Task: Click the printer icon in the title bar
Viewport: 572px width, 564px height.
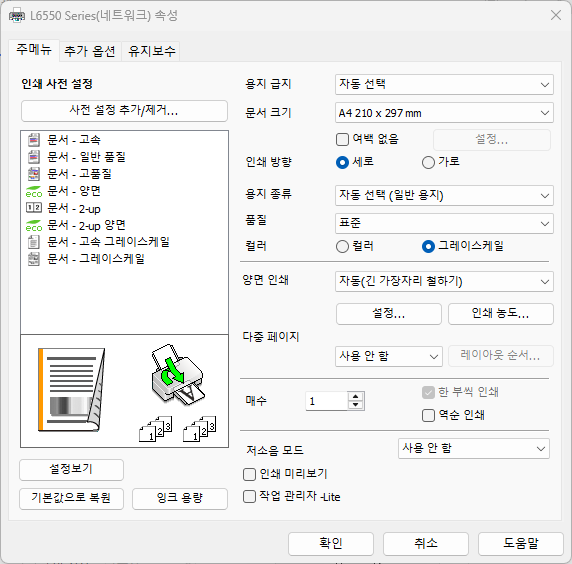Action: [x=17, y=16]
